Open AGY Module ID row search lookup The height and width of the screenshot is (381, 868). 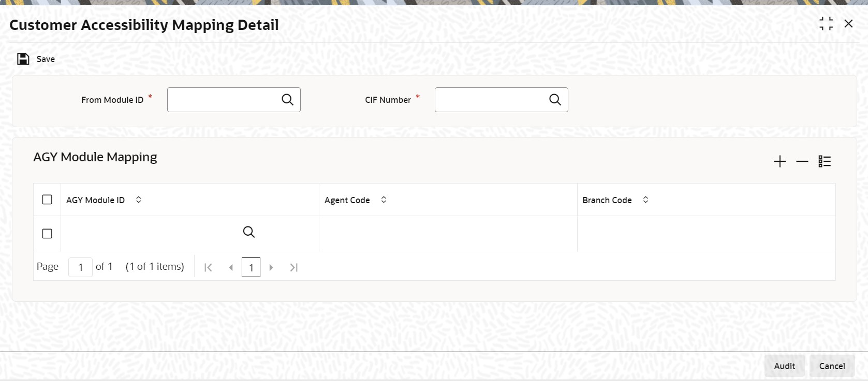[249, 232]
